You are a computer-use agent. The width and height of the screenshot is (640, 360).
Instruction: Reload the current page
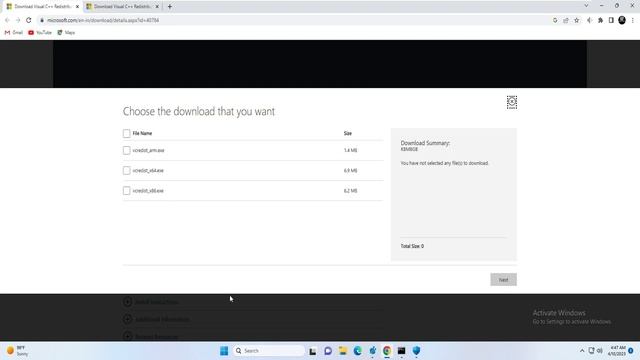coord(29,20)
